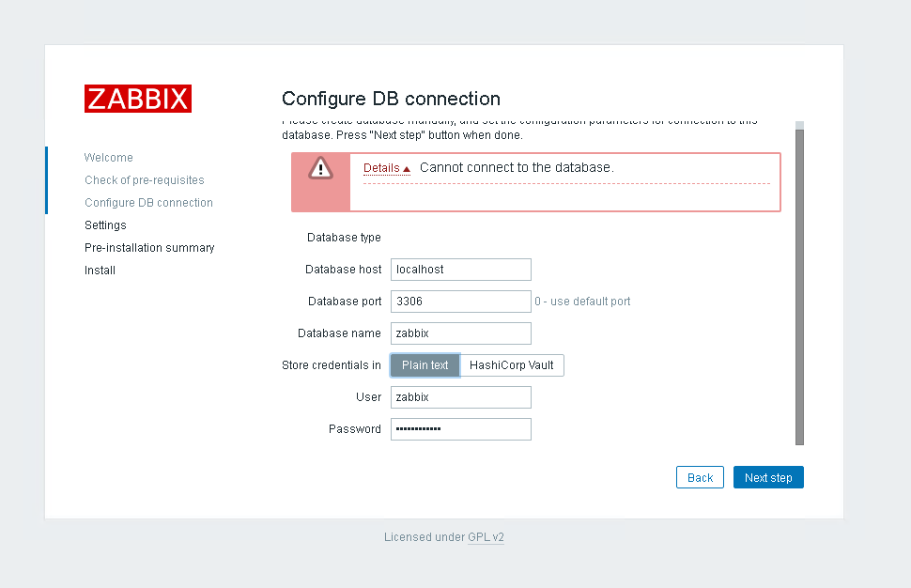This screenshot has height=588, width=911.
Task: Click the Password field
Action: click(x=460, y=429)
